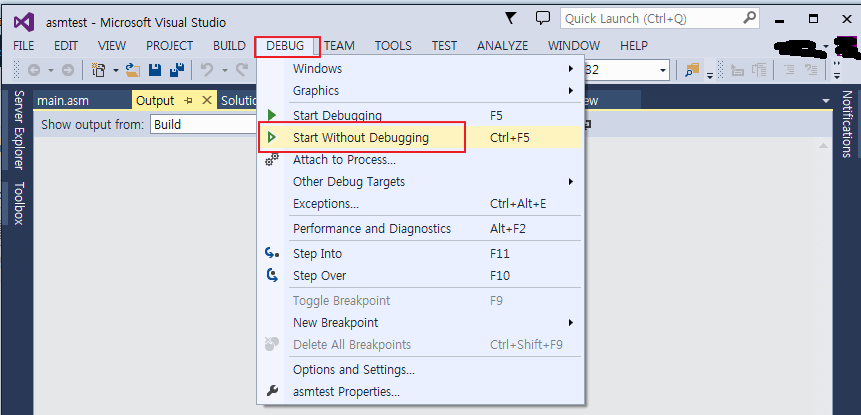Click the Find in Files folder icon
This screenshot has height=415, width=861.
click(x=693, y=70)
